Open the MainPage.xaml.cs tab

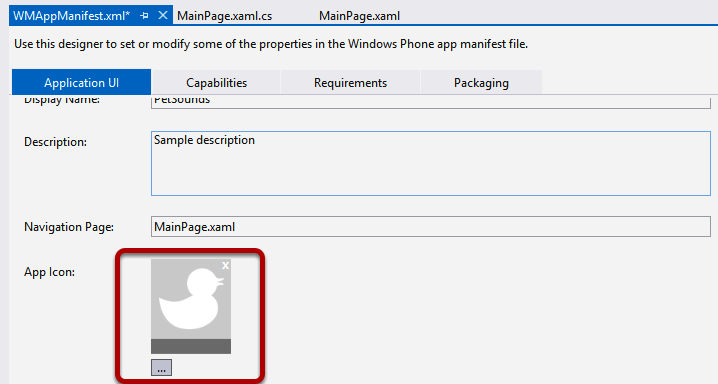pyautogui.click(x=224, y=16)
